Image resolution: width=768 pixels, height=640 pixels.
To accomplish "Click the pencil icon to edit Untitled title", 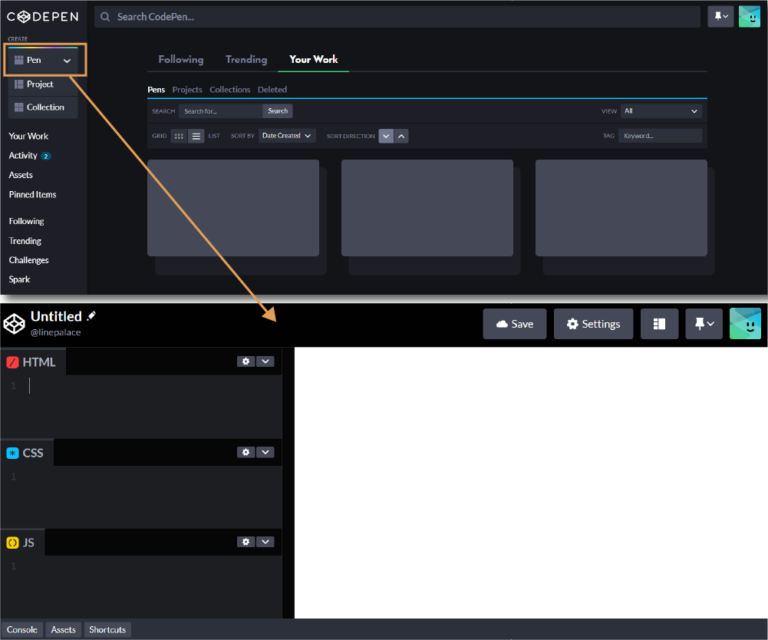I will coord(91,316).
